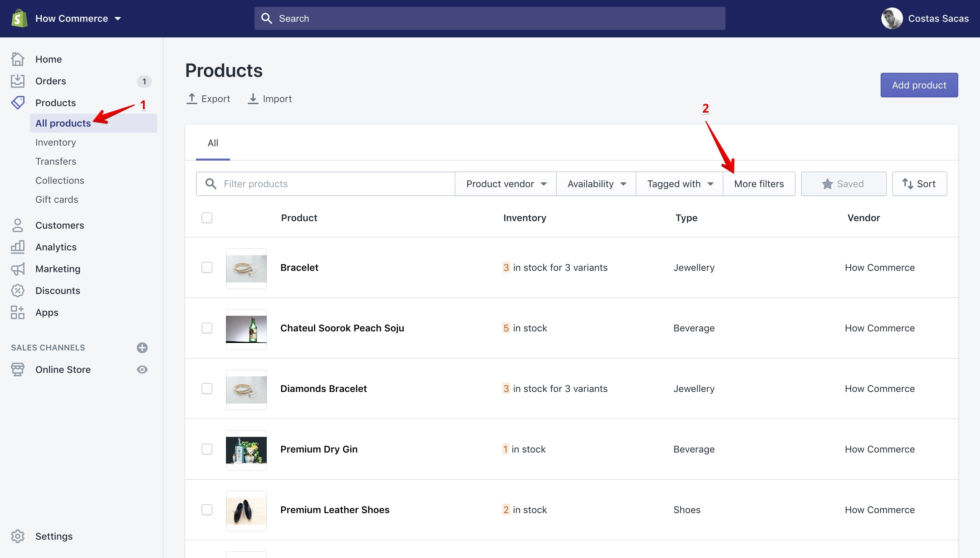Click the Inventory column header
The width and height of the screenshot is (980, 558).
[525, 218]
